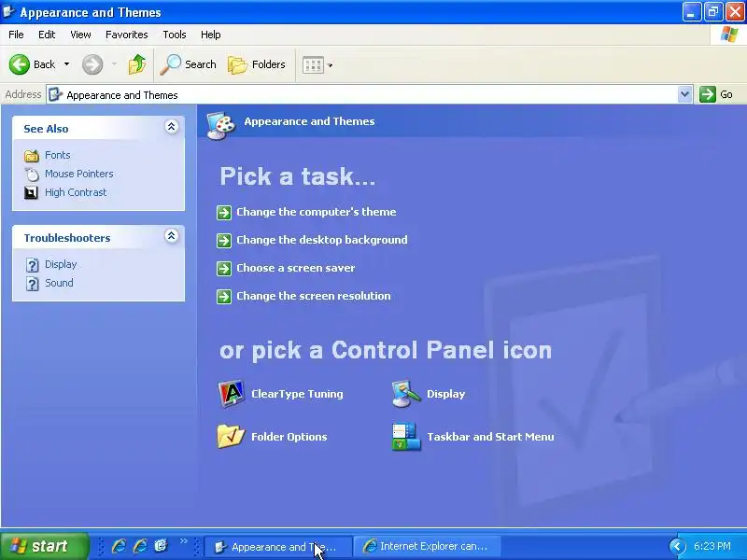Select Change the desktop background task
Image resolution: width=747 pixels, height=560 pixels.
point(322,240)
